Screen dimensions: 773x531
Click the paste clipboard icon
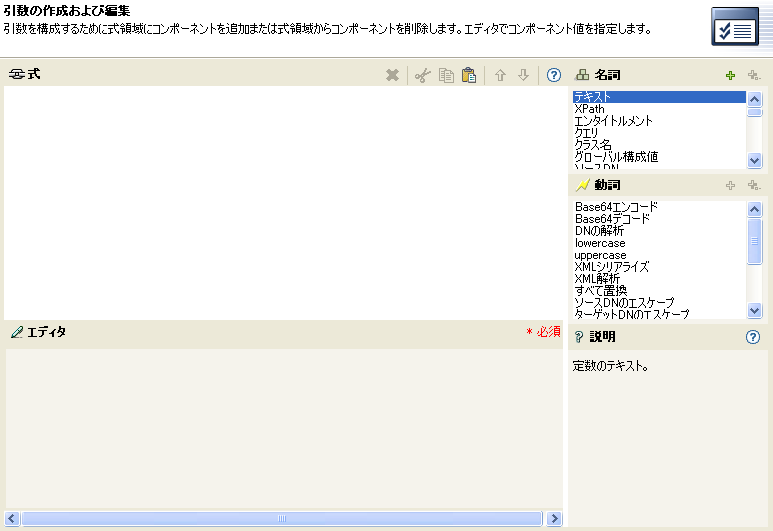(469, 75)
